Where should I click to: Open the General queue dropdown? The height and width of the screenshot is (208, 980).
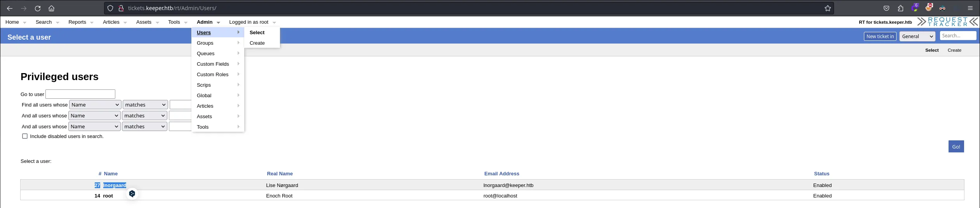917,36
